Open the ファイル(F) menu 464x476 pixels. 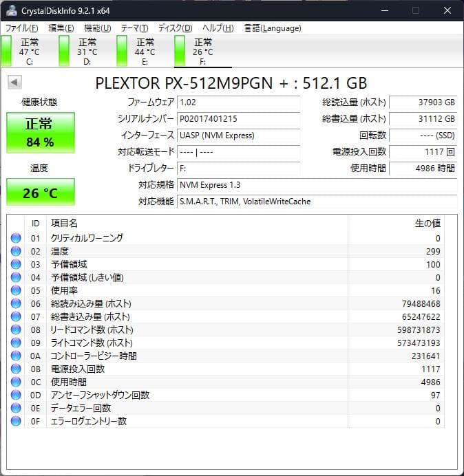22,28
